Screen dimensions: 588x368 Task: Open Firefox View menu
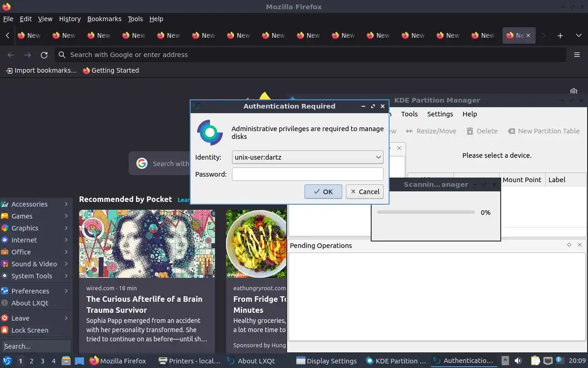click(x=45, y=19)
